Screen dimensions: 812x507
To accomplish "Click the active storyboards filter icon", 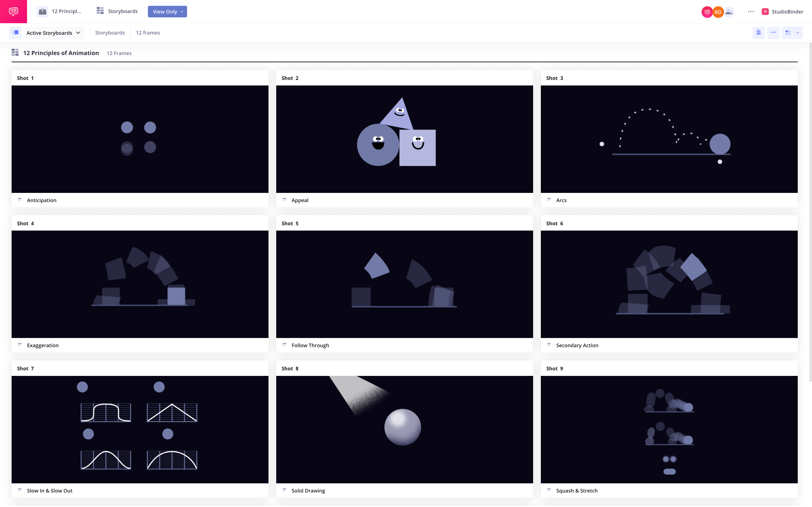I will [15, 33].
